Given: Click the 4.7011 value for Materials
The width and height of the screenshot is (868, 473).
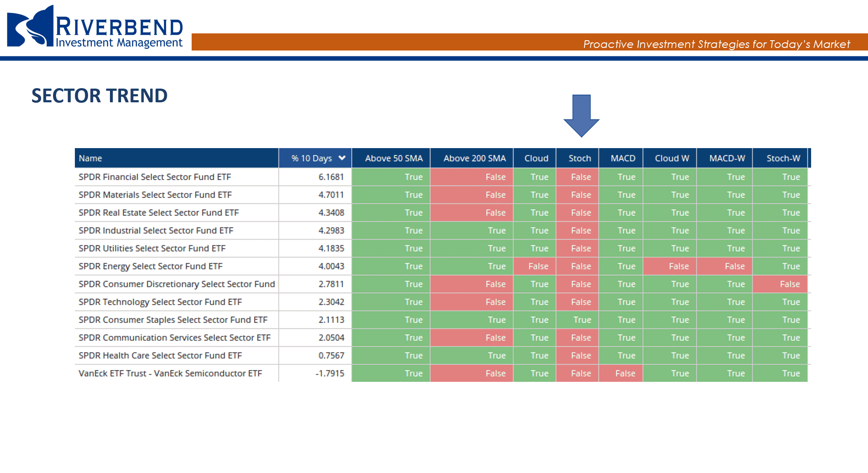Looking at the screenshot, I should tap(331, 195).
